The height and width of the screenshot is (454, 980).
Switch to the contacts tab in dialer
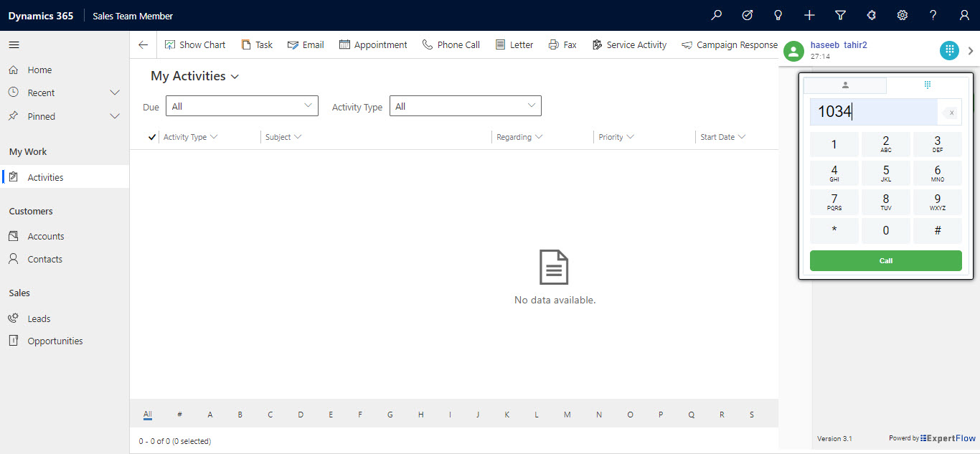click(845, 85)
